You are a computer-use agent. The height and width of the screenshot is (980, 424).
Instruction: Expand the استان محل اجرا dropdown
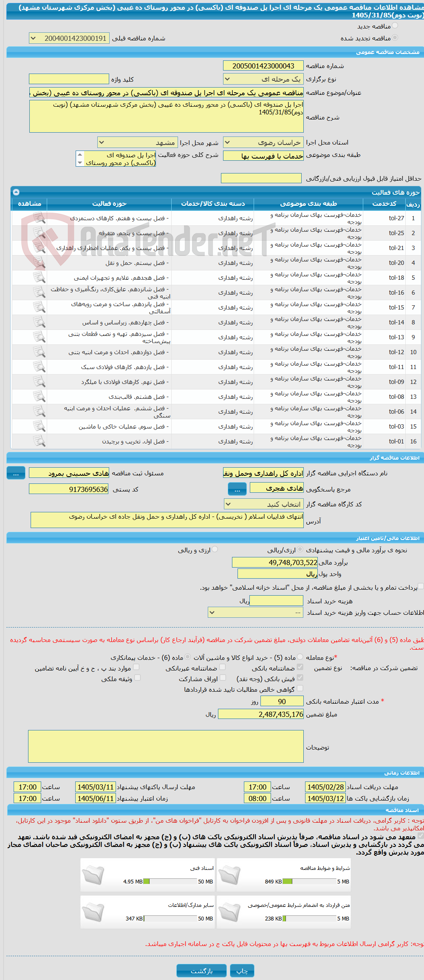[x=263, y=142]
